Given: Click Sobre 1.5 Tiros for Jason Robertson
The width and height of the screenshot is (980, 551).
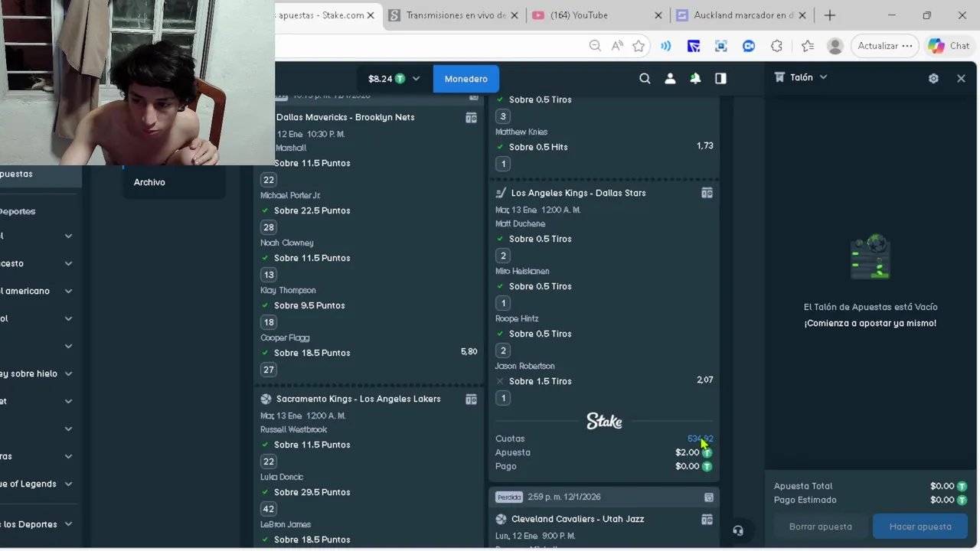Looking at the screenshot, I should pos(540,381).
